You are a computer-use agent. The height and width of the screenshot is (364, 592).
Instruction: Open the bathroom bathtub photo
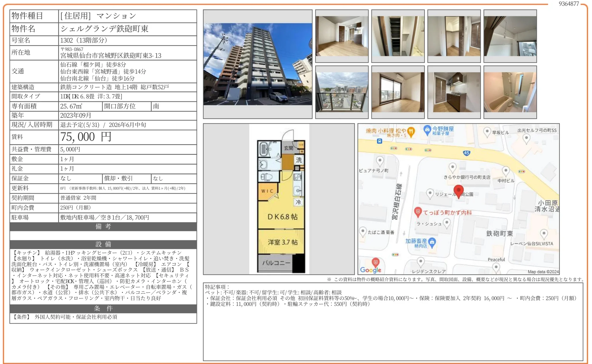click(510, 92)
